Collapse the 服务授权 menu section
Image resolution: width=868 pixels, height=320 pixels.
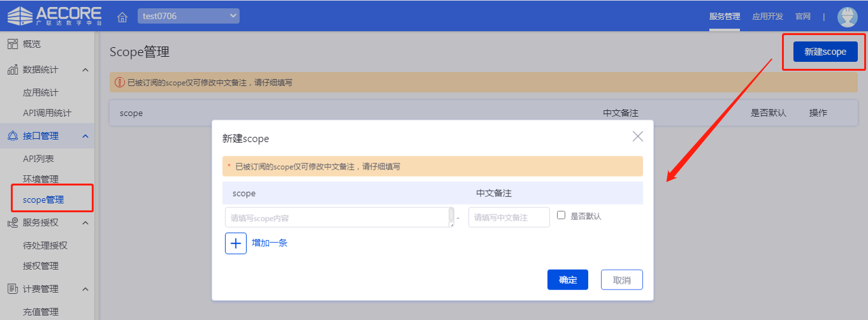click(85, 222)
